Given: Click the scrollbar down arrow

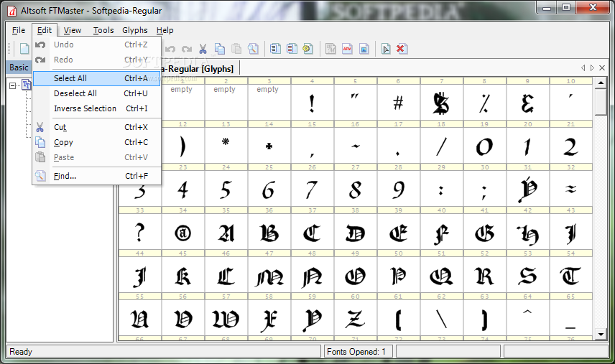Looking at the screenshot, I should [x=601, y=335].
